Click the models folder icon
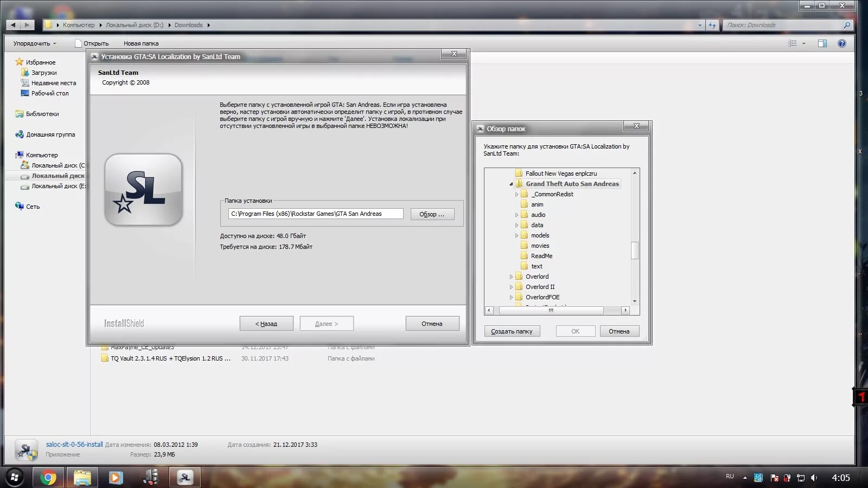 tap(525, 235)
